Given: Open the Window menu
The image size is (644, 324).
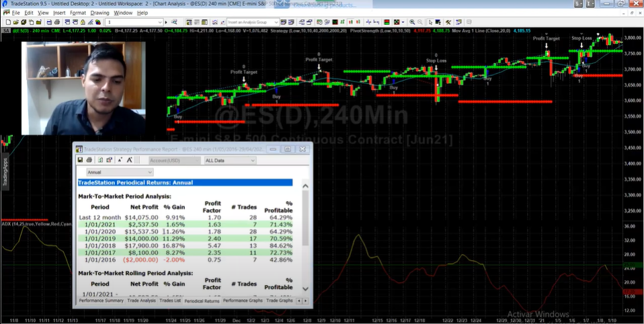Looking at the screenshot, I should 123,13.
